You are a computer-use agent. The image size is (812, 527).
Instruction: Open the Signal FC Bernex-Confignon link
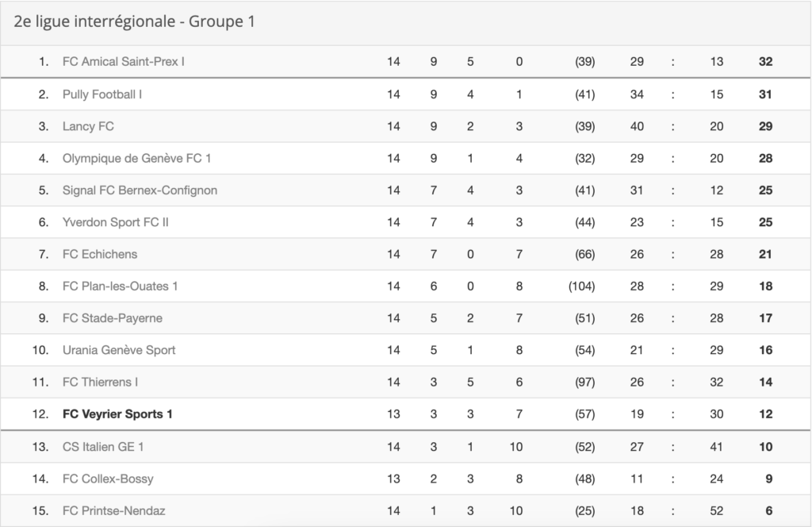(x=140, y=190)
